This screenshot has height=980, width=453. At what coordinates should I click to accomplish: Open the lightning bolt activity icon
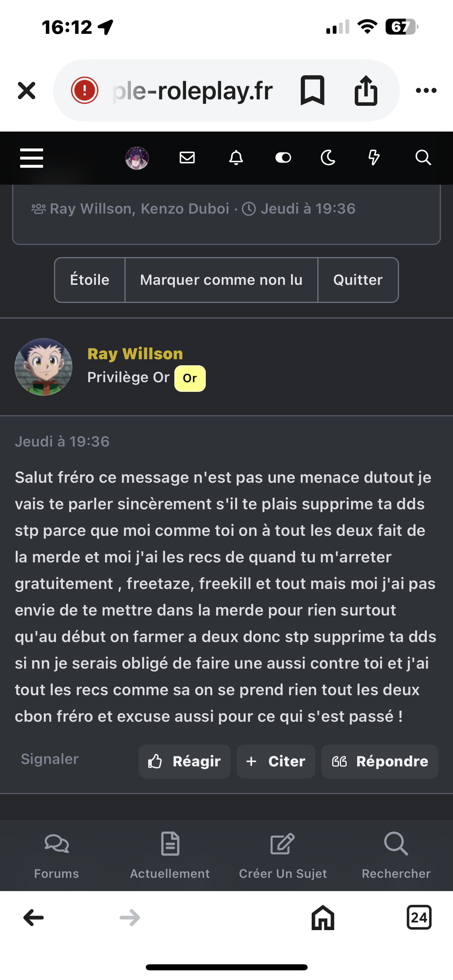(374, 158)
